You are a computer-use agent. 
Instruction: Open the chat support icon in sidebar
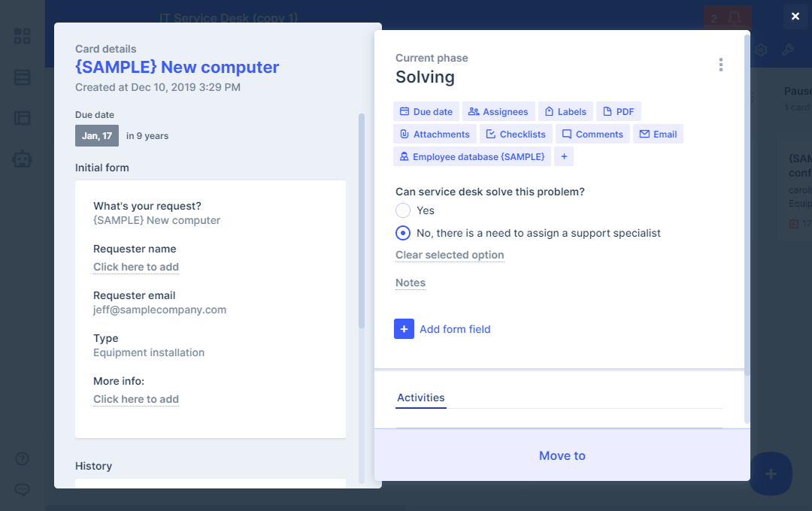pyautogui.click(x=23, y=489)
